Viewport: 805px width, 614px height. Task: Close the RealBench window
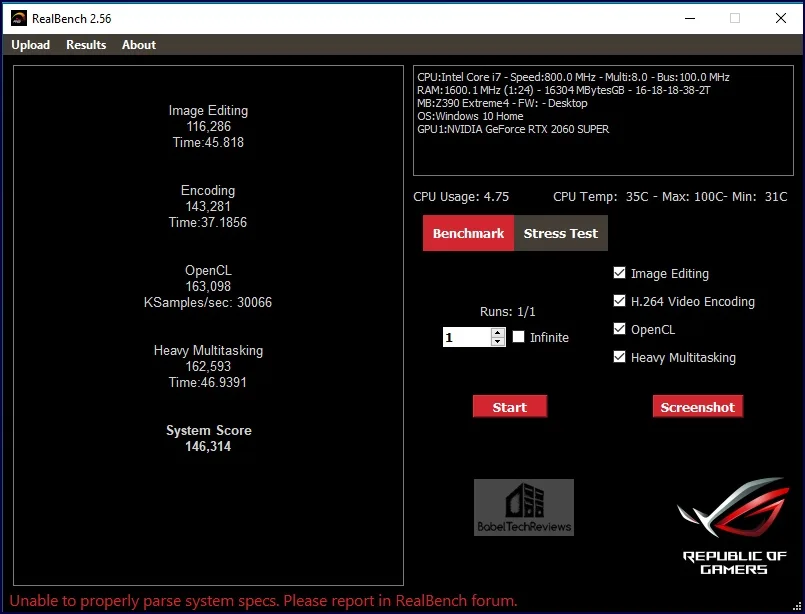781,18
